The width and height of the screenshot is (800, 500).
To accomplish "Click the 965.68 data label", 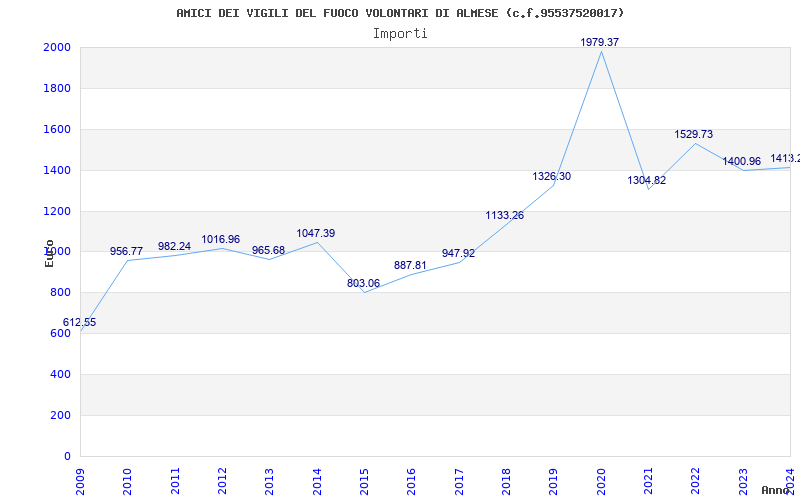I will click(x=268, y=251).
